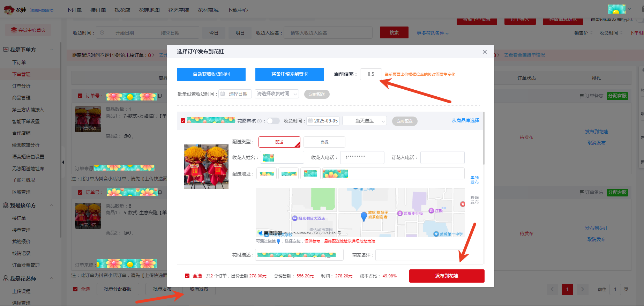Viewport: 644px width, 306px height.
Task: Collapse the 我是花艺师 sidebar section
Action: (x=52, y=278)
